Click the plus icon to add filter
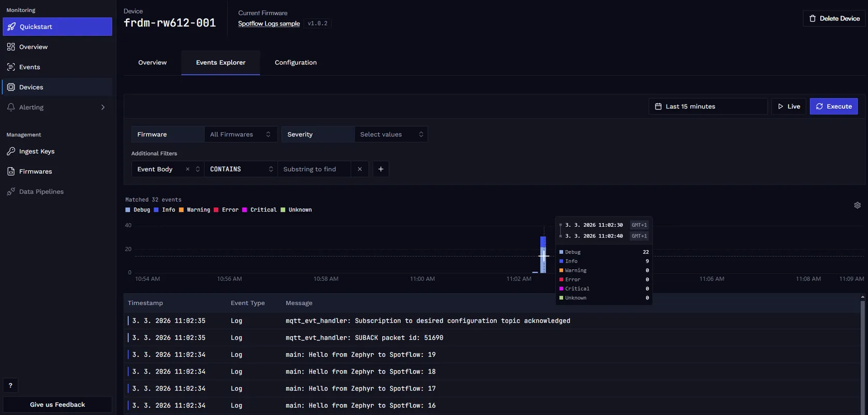The height and width of the screenshot is (415, 868). [381, 169]
